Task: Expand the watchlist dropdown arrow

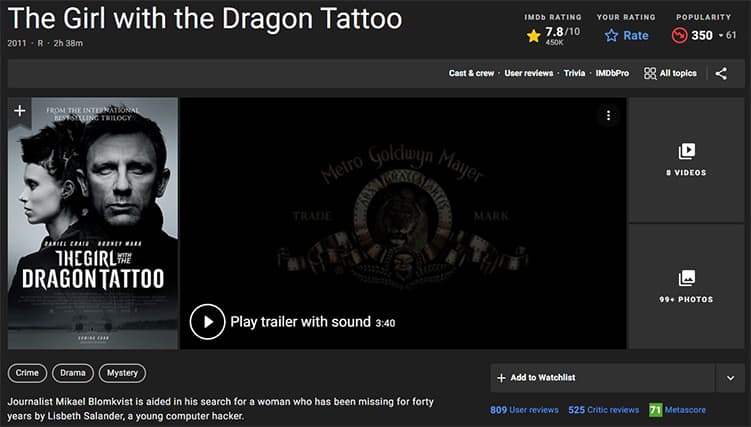Action: [730, 378]
